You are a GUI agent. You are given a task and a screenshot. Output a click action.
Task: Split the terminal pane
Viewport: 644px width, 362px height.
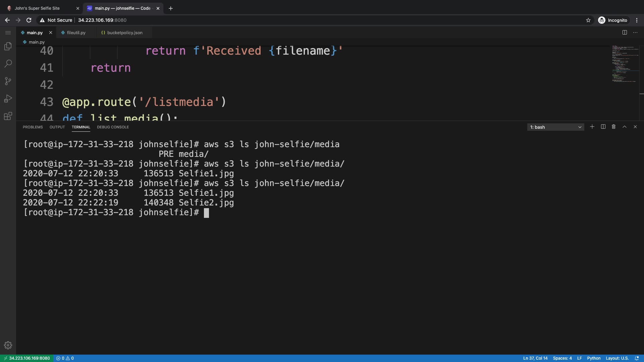click(x=603, y=127)
